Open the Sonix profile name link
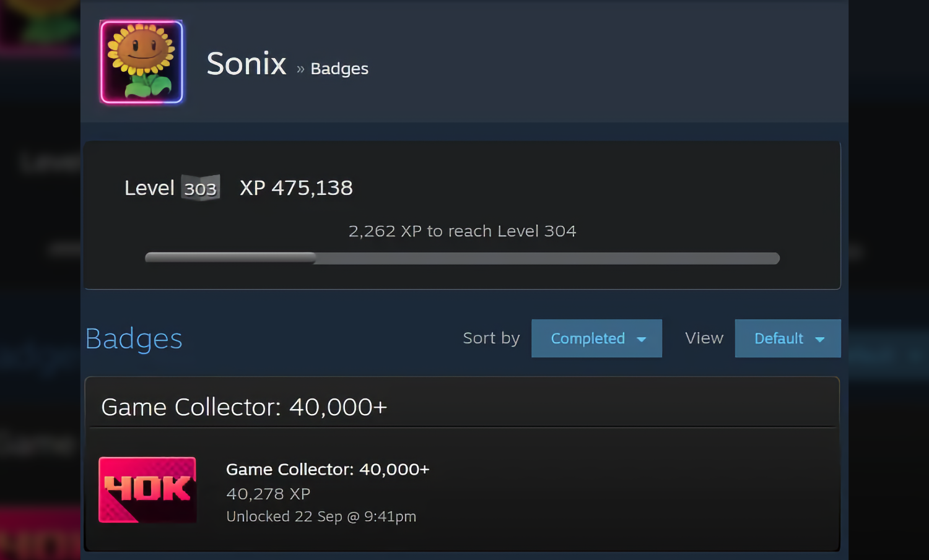Viewport: 929px width, 560px height. coord(246,64)
